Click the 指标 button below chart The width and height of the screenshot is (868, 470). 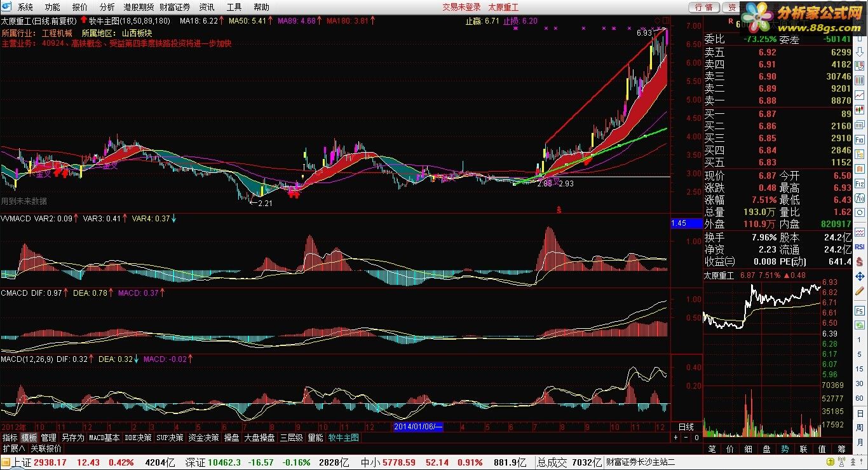[x=10, y=438]
